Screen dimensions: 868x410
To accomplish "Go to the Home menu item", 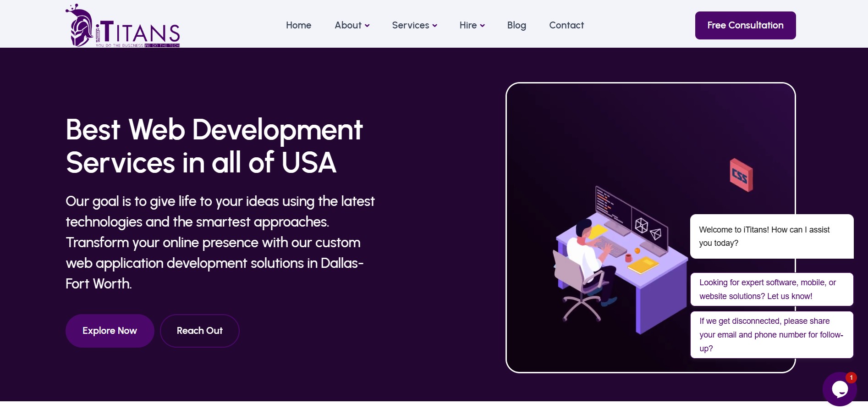I will click(x=298, y=25).
